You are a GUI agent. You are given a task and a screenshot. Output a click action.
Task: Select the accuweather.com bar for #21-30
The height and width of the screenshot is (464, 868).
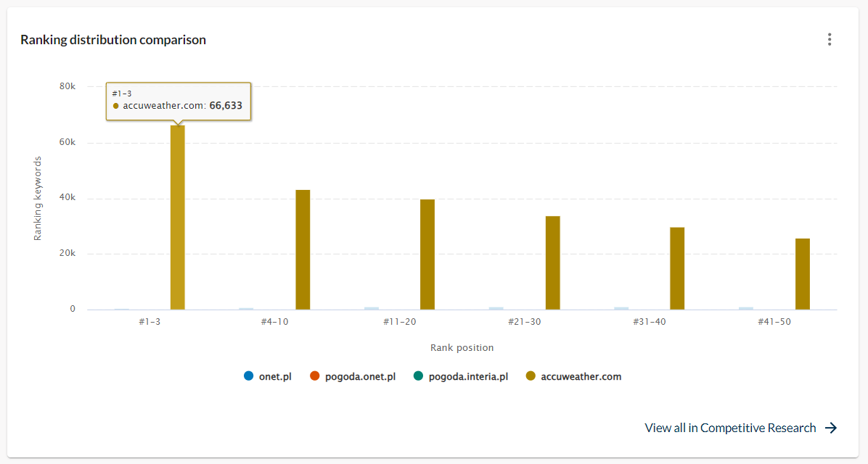[x=552, y=262]
